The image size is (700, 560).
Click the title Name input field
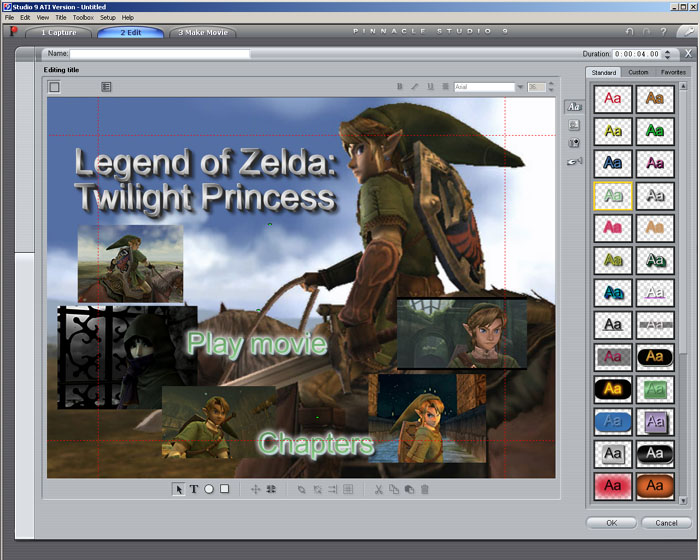point(160,54)
